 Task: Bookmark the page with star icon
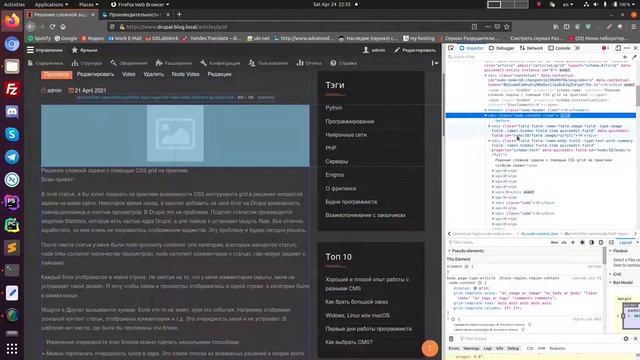pyautogui.click(x=507, y=27)
